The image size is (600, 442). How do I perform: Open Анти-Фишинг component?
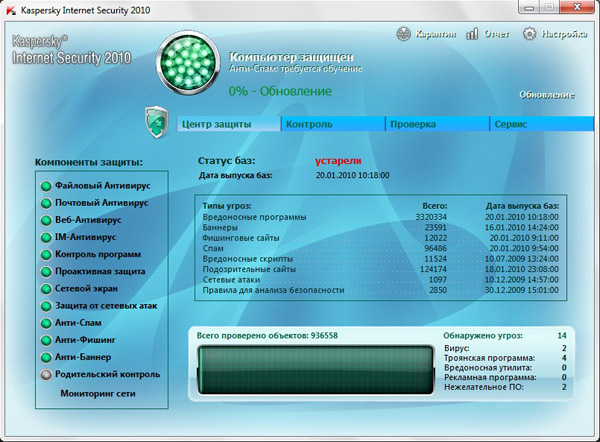85,340
